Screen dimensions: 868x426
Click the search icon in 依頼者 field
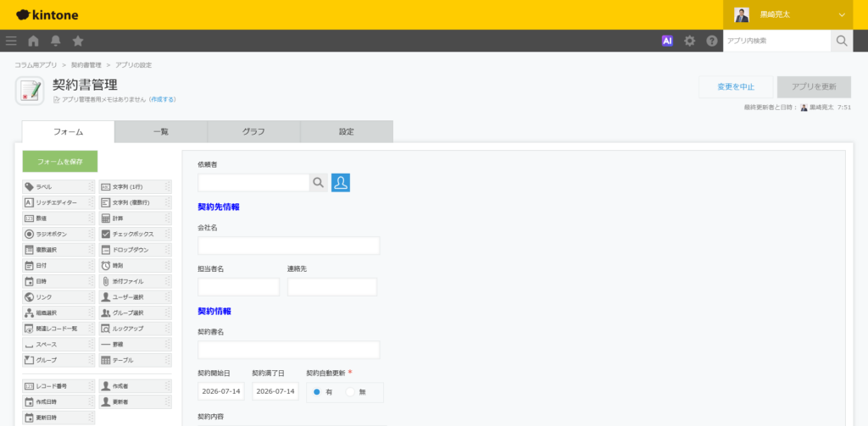pos(319,183)
